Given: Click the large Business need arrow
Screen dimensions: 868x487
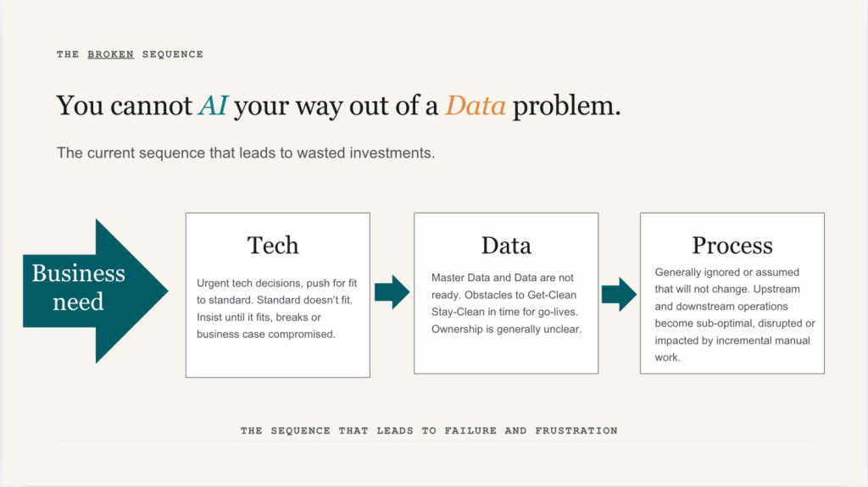Looking at the screenshot, I should coord(95,291).
